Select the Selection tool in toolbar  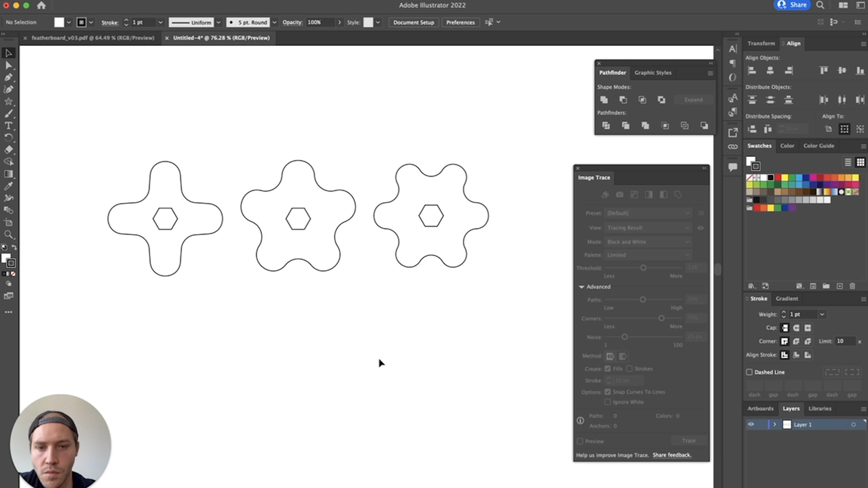tap(8, 53)
